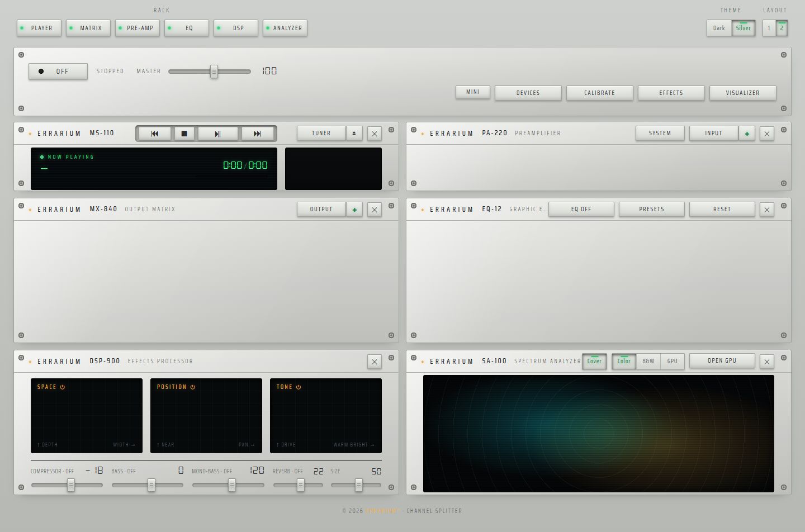This screenshot has height=532, width=805.
Task: Select layout 2
Action: [782, 28]
